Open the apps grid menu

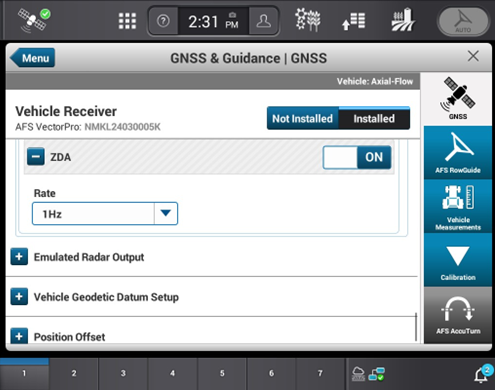127,21
